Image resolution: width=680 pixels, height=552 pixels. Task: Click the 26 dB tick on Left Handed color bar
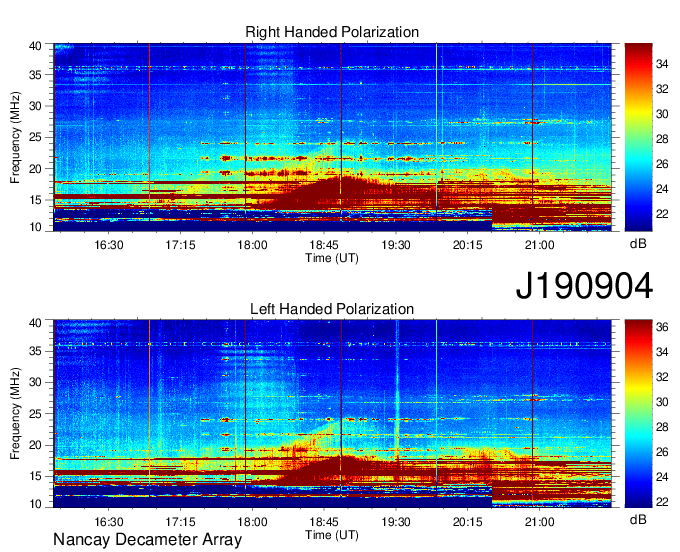coord(662,452)
